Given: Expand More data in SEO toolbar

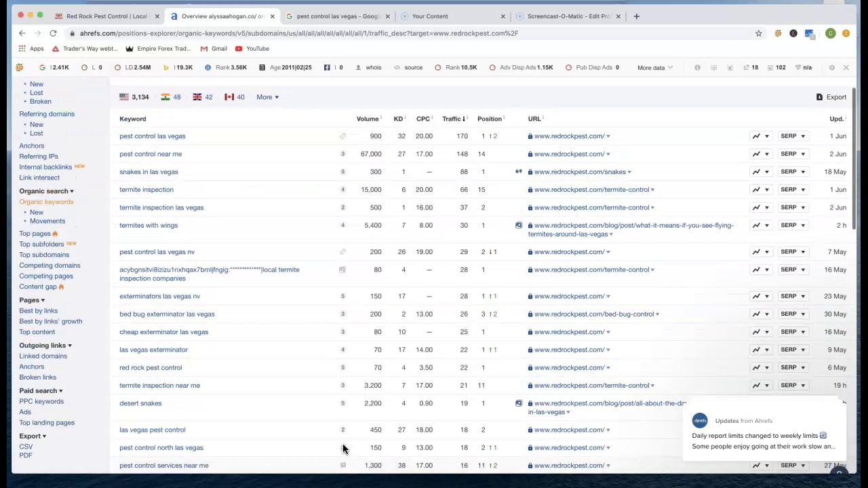Looking at the screenshot, I should click(x=654, y=68).
